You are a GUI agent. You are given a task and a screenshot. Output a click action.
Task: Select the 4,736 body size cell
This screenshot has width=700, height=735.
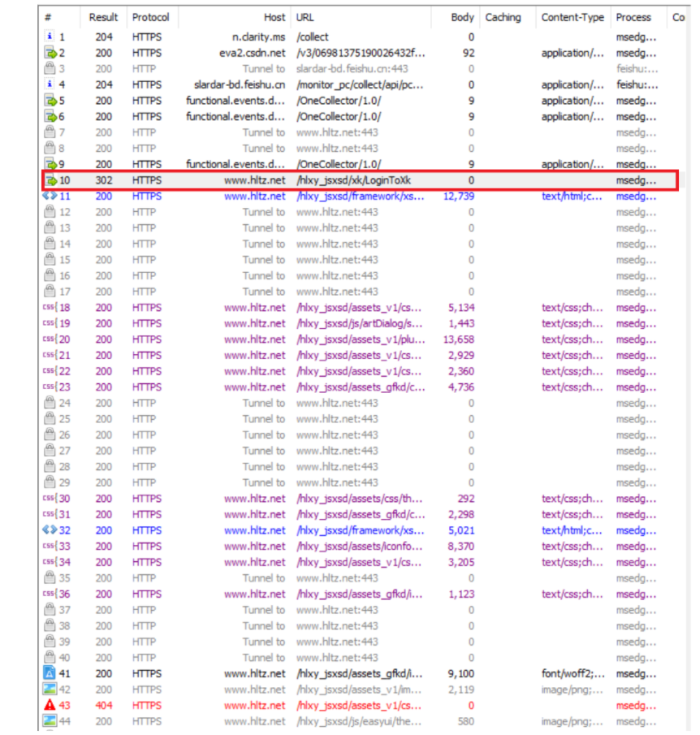(461, 387)
